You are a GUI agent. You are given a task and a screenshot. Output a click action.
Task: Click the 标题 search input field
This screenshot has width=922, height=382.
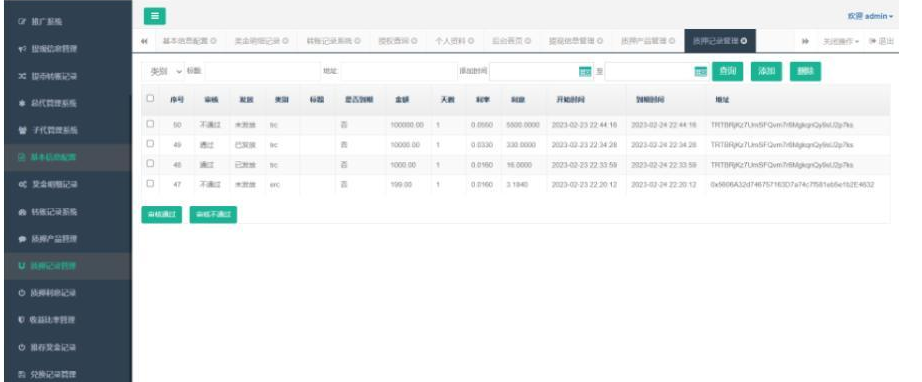(x=262, y=72)
